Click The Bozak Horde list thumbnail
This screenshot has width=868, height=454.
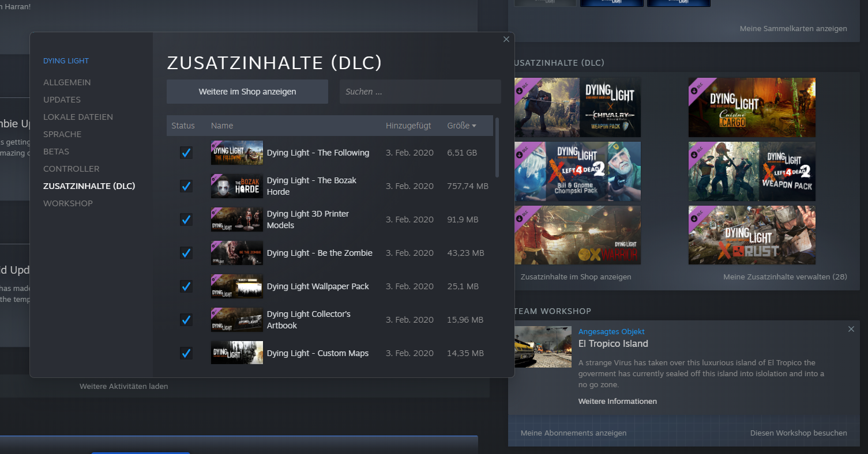(236, 186)
